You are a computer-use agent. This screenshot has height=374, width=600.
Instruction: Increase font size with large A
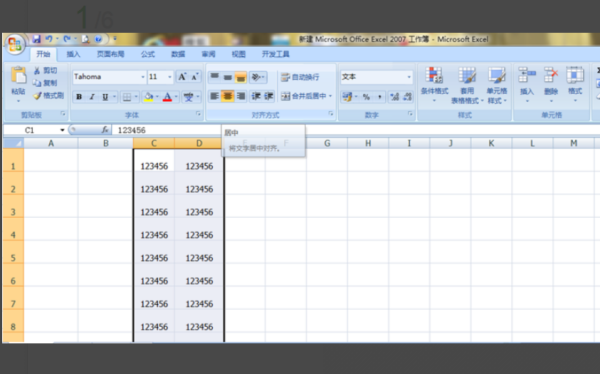[182, 77]
